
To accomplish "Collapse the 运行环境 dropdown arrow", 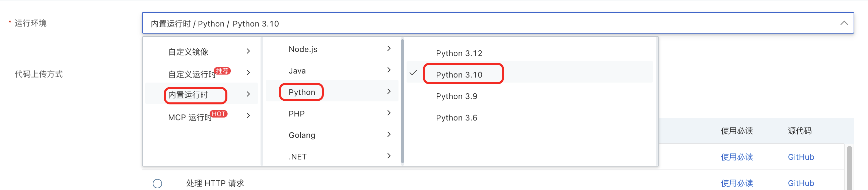I will [844, 23].
